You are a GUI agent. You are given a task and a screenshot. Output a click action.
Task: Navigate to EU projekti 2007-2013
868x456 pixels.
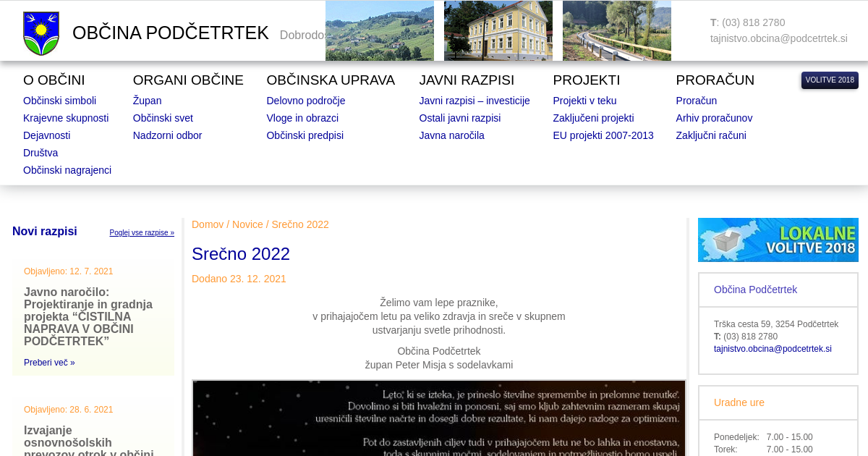click(603, 135)
